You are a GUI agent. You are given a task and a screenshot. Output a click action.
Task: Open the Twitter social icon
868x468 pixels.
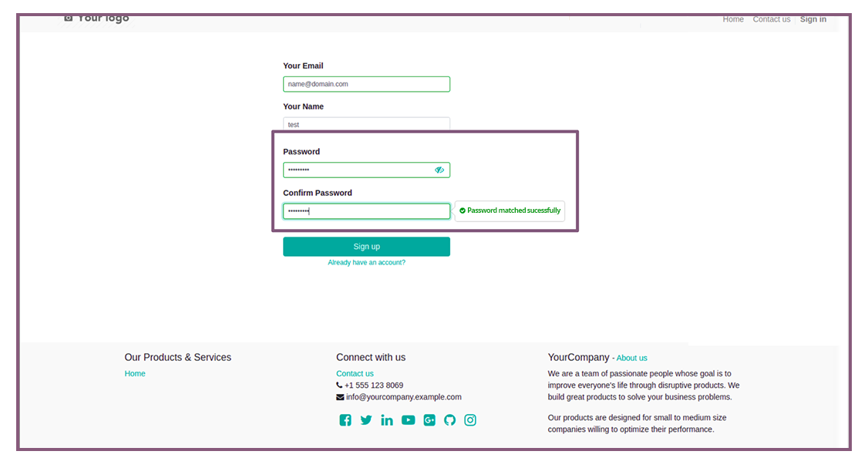pos(366,420)
